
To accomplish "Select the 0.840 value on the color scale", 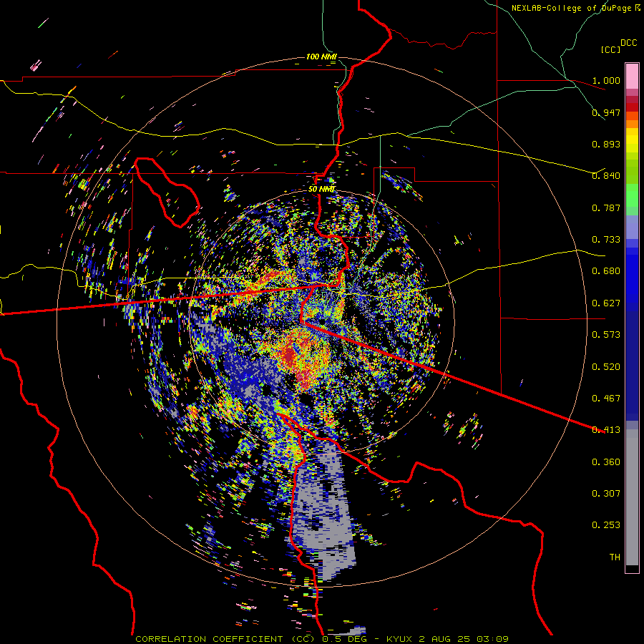I will 606,176.
